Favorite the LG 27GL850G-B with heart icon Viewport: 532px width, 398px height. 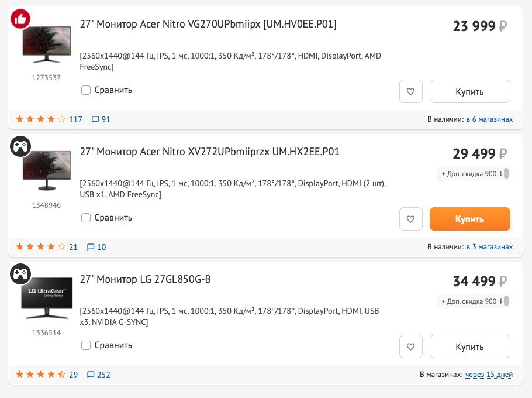coord(410,346)
